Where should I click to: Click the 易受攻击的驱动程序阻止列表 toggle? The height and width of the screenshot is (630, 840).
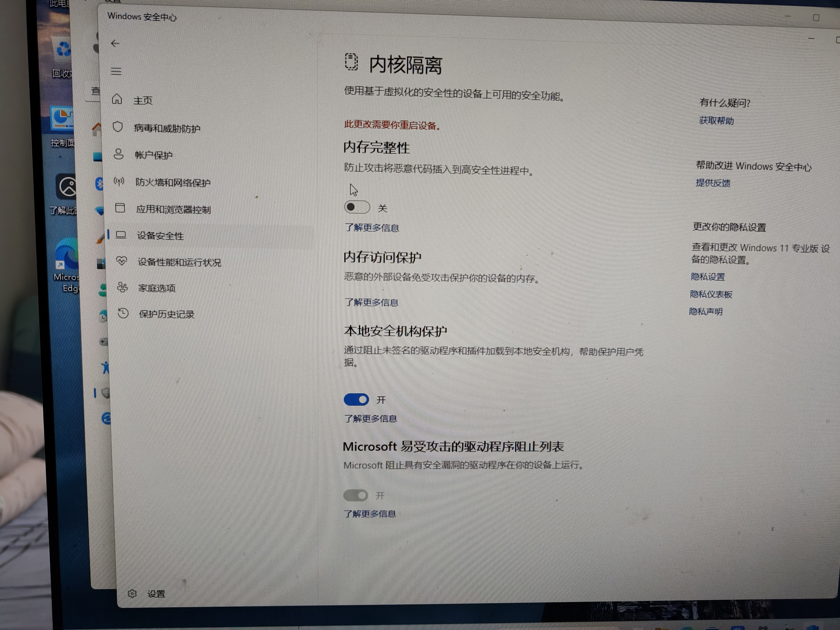click(x=355, y=495)
